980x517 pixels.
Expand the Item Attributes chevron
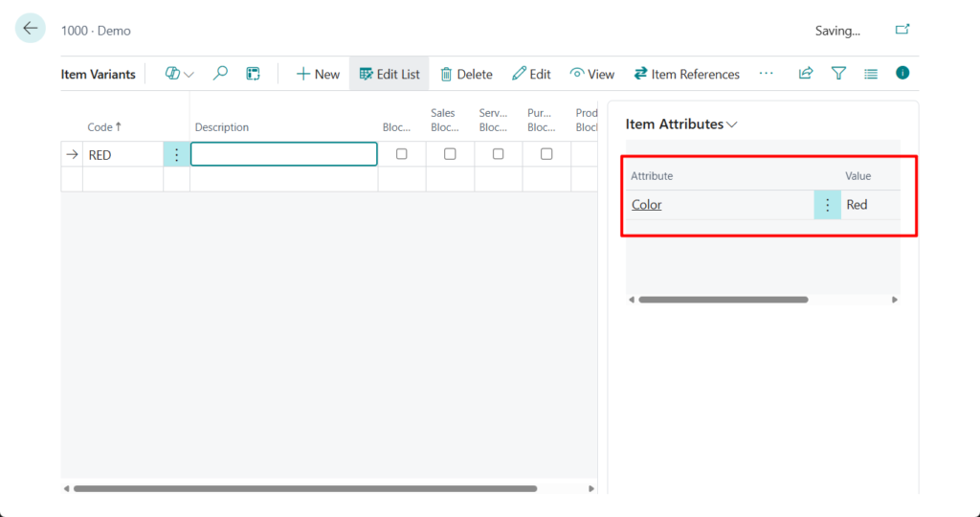[732, 124]
